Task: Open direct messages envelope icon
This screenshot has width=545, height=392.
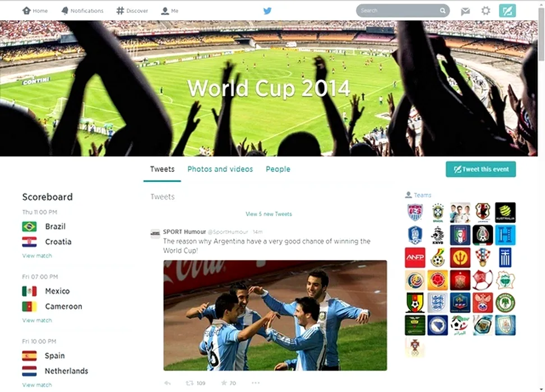Action: pos(465,11)
